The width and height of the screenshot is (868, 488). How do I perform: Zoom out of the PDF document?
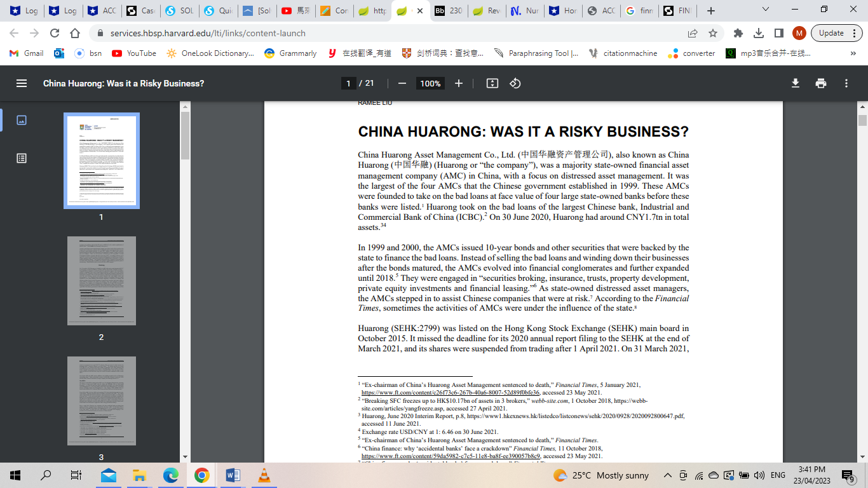point(402,83)
